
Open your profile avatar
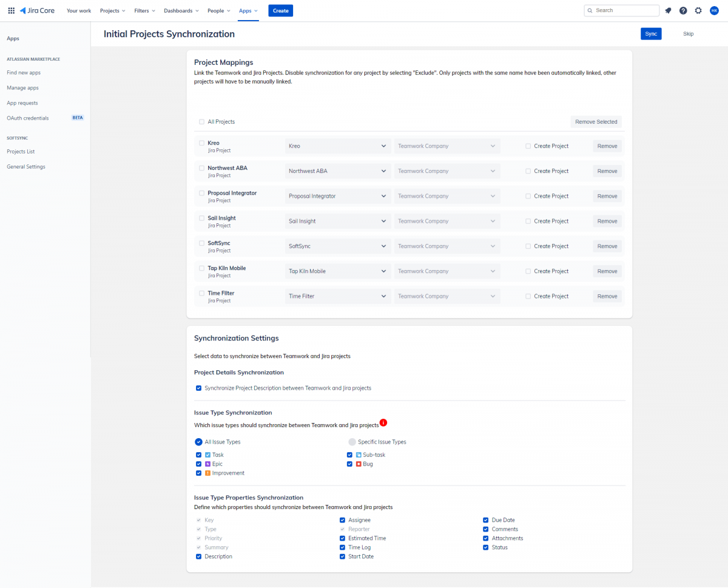click(x=714, y=10)
